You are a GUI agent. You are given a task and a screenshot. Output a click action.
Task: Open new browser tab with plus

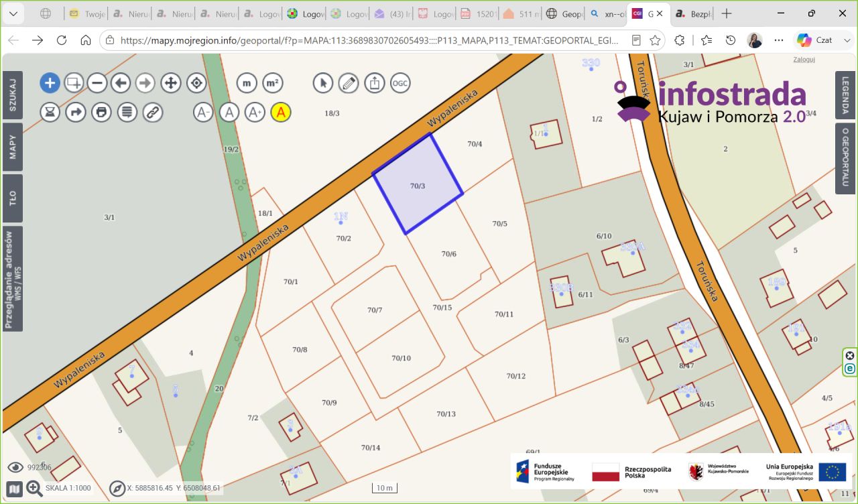[x=727, y=13]
